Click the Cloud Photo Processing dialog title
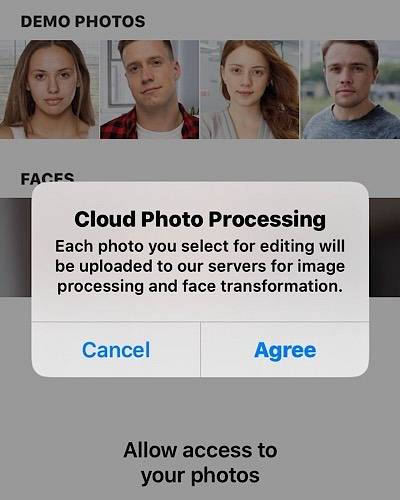 click(200, 219)
